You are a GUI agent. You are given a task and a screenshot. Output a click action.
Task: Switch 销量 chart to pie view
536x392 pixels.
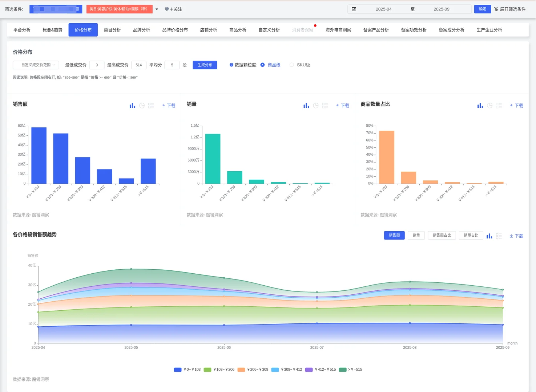pyautogui.click(x=316, y=106)
